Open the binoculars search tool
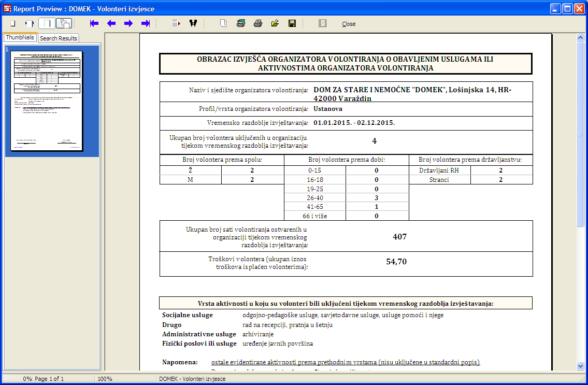The width and height of the screenshot is (588, 385). point(193,23)
